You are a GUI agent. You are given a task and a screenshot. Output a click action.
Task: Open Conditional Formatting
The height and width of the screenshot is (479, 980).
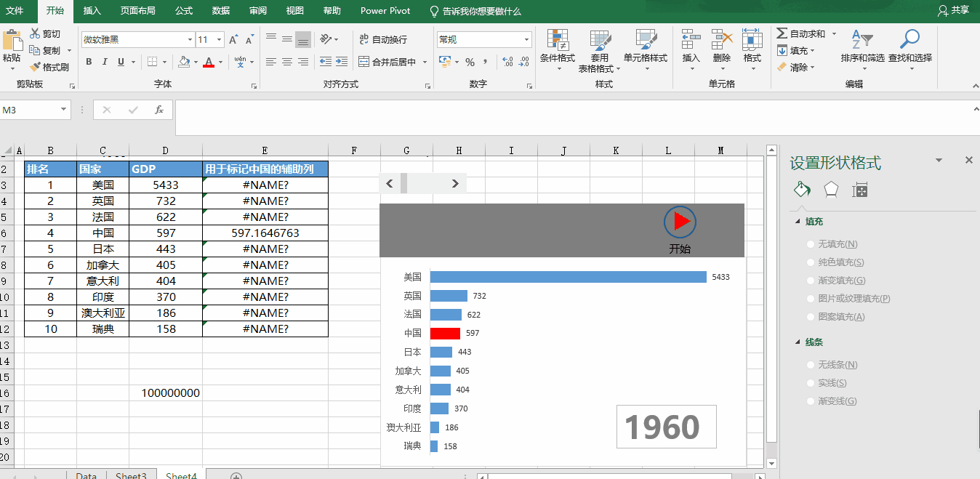coord(558,50)
